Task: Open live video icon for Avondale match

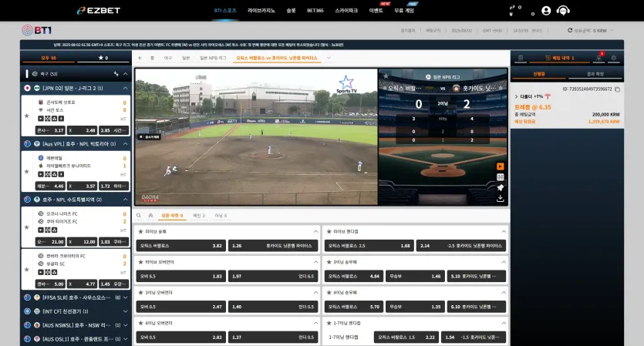Action: click(41, 174)
